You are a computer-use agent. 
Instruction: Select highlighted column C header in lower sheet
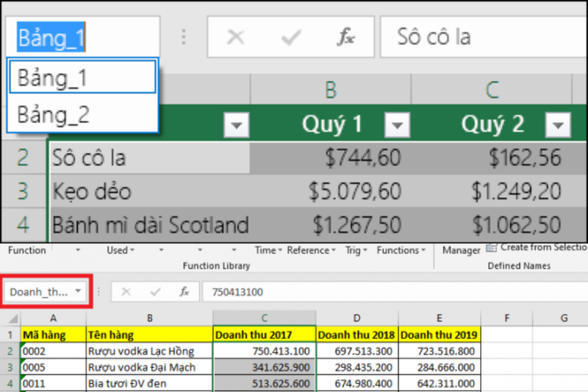pos(265,318)
